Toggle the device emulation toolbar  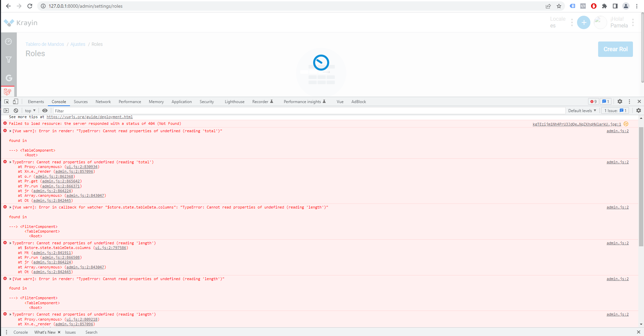15,101
